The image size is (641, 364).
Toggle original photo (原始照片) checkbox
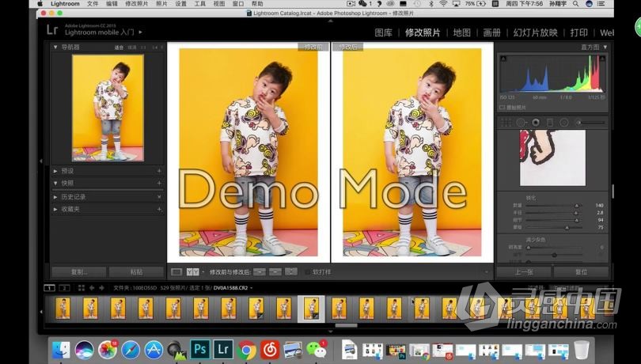tap(502, 108)
